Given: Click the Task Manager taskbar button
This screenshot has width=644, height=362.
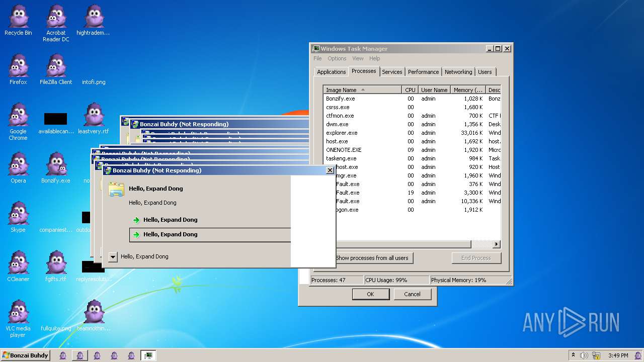Looking at the screenshot, I should point(148,355).
